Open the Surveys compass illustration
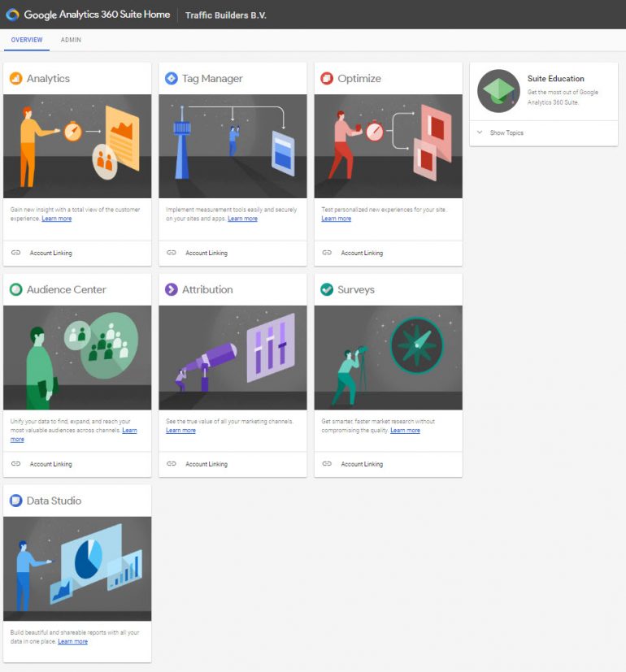Image resolution: width=626 pixels, height=672 pixels. click(388, 358)
